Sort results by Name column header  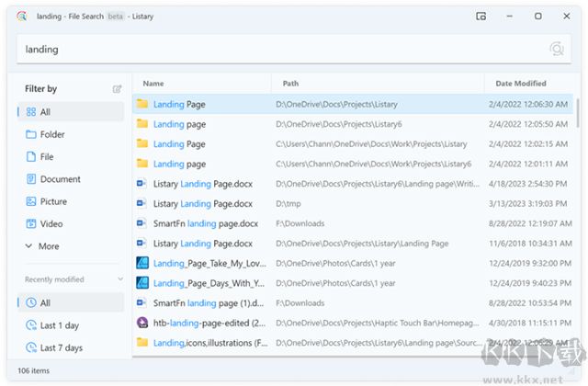[x=153, y=84]
